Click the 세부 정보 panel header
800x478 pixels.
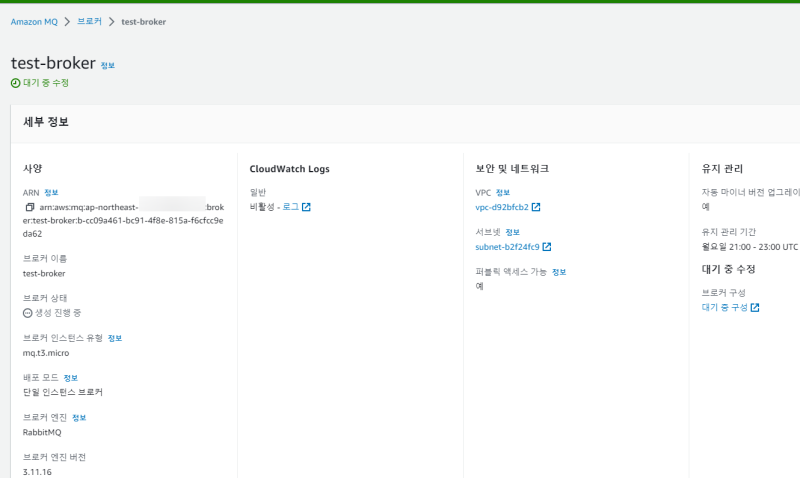(46, 123)
